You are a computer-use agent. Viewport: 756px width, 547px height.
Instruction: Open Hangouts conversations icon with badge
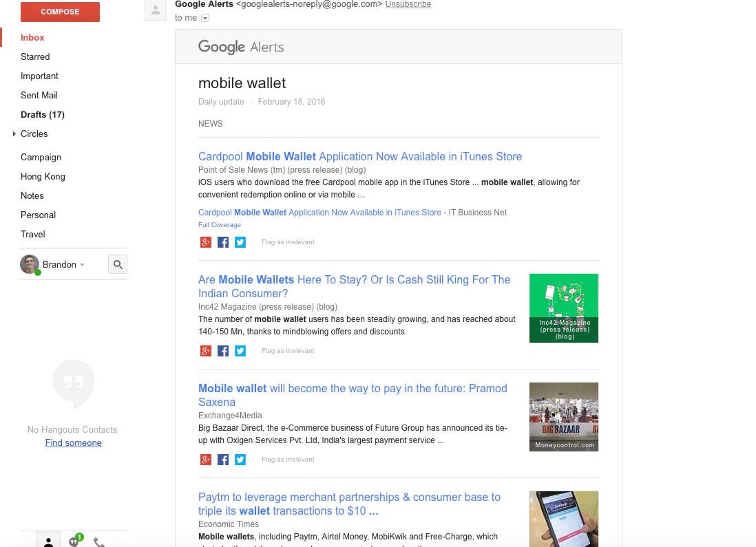click(75, 541)
